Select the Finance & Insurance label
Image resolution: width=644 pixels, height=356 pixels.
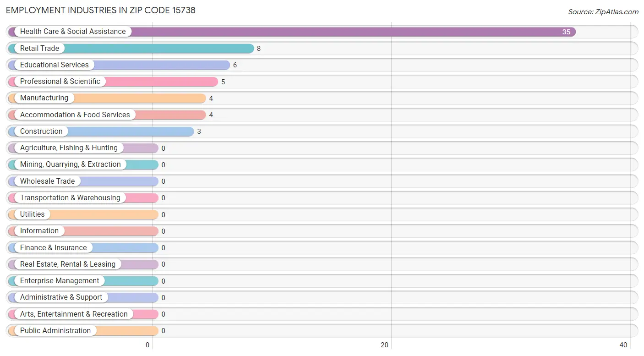click(x=54, y=248)
